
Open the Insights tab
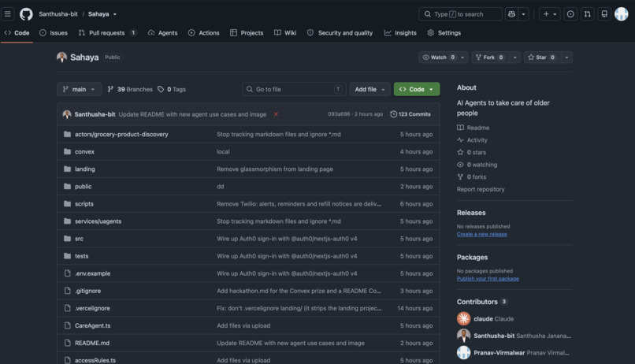[400, 33]
